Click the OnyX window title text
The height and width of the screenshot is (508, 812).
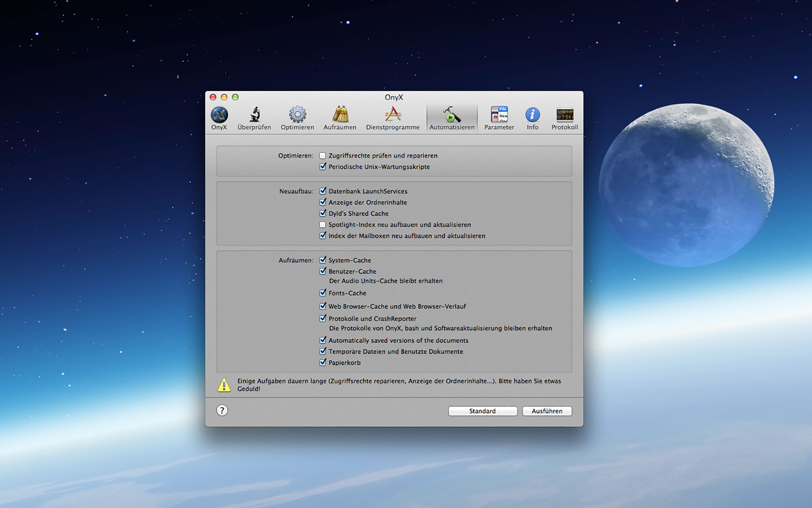[394, 97]
